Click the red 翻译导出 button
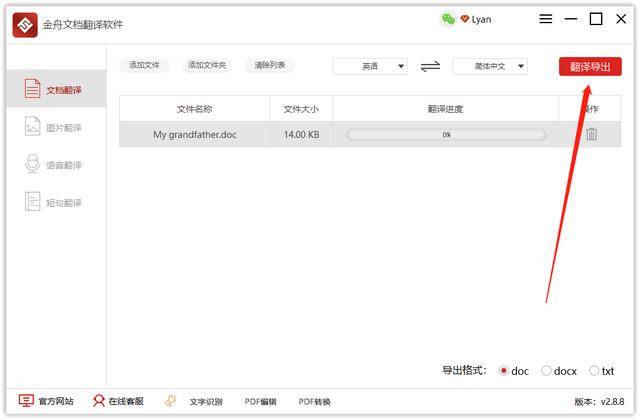The width and height of the screenshot is (640, 420). [590, 66]
